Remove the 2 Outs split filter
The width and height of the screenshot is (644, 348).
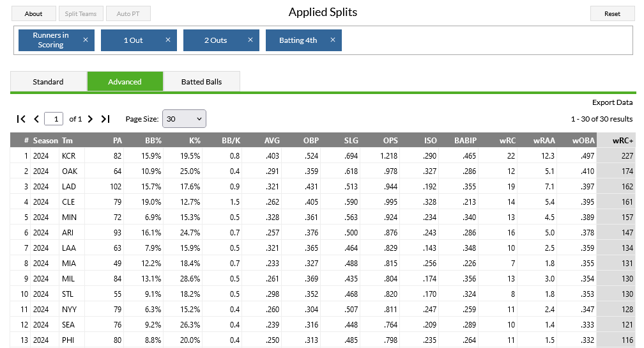[250, 40]
